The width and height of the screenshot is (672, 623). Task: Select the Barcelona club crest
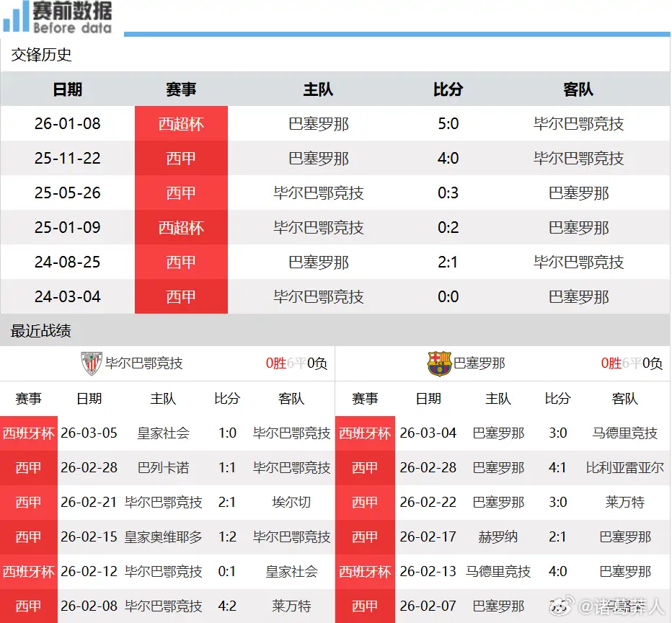pyautogui.click(x=438, y=363)
